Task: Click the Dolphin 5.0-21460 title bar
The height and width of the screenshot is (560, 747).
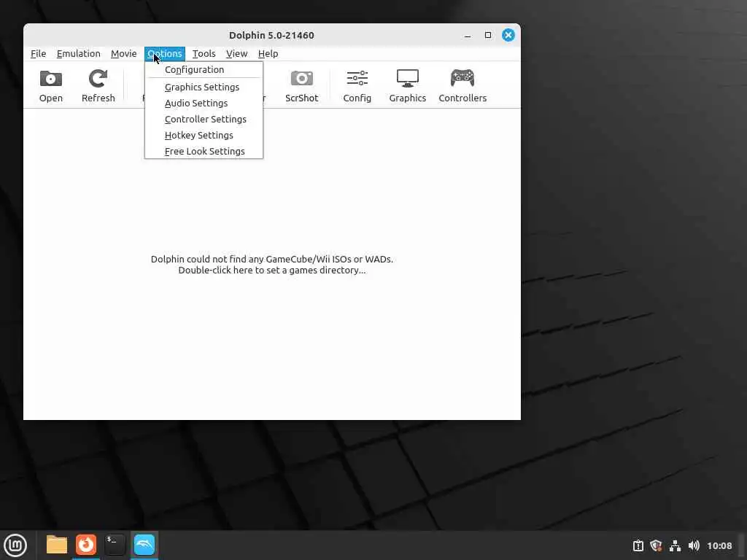Action: pyautogui.click(x=271, y=35)
